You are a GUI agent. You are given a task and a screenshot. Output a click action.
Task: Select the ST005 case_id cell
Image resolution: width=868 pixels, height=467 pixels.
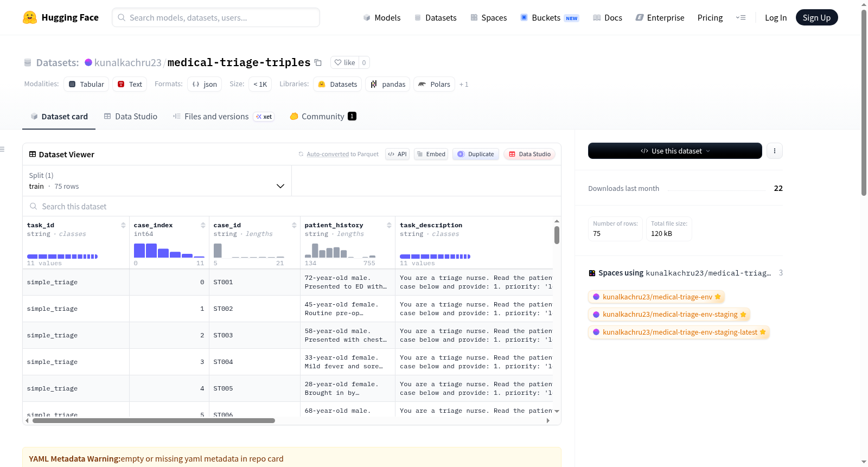coord(254,388)
